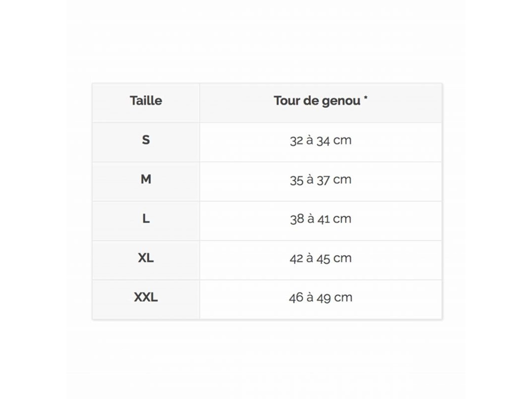Click the number 32 in the S row
This screenshot has height=399, width=532.
point(296,140)
